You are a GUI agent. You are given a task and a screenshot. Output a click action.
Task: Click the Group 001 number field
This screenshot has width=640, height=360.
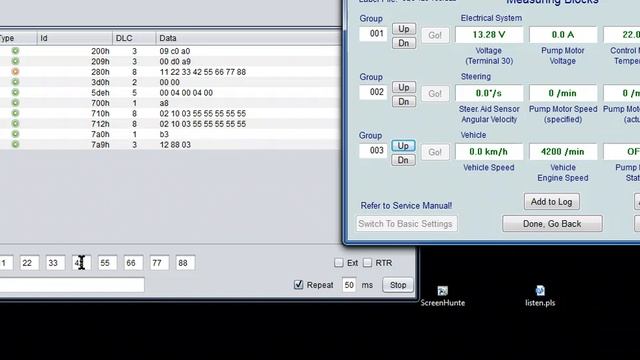coord(373,34)
